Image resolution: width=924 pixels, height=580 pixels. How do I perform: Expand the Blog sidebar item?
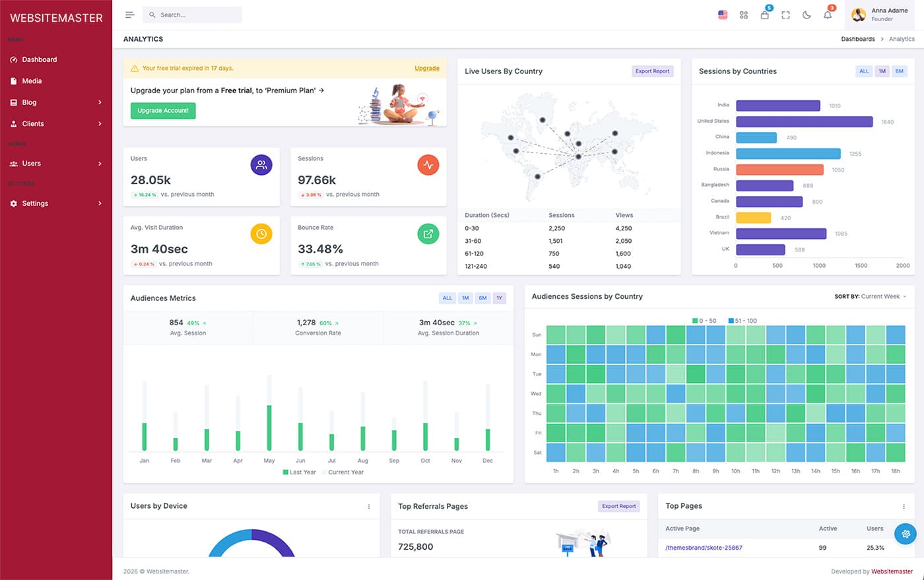tap(28, 102)
